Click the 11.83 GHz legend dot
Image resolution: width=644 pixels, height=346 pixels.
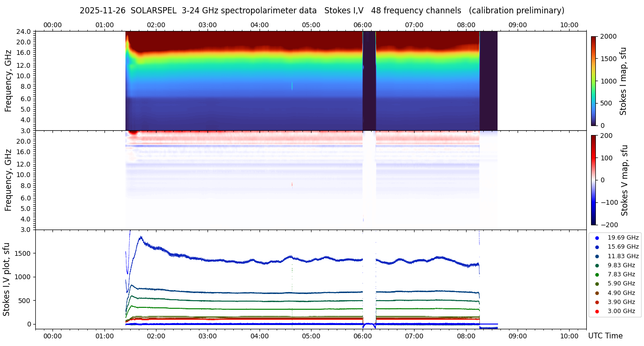click(x=597, y=256)
